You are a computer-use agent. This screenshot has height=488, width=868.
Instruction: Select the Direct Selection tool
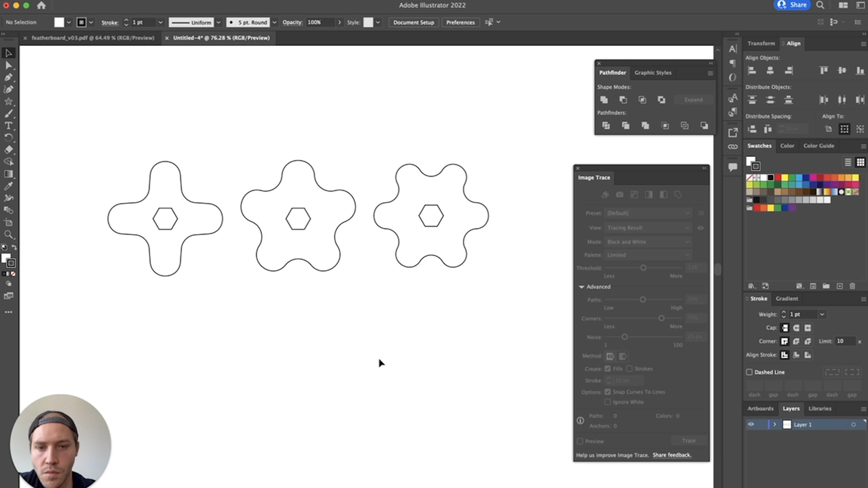[x=8, y=65]
